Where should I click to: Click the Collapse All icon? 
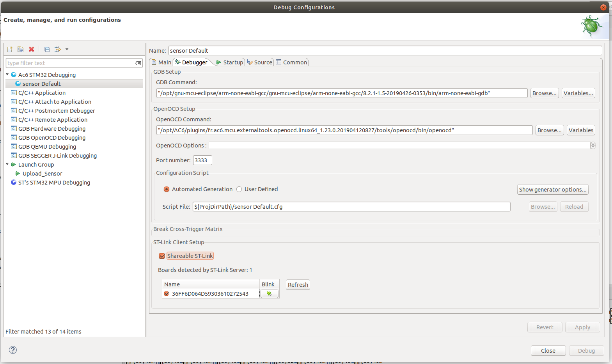click(x=47, y=49)
